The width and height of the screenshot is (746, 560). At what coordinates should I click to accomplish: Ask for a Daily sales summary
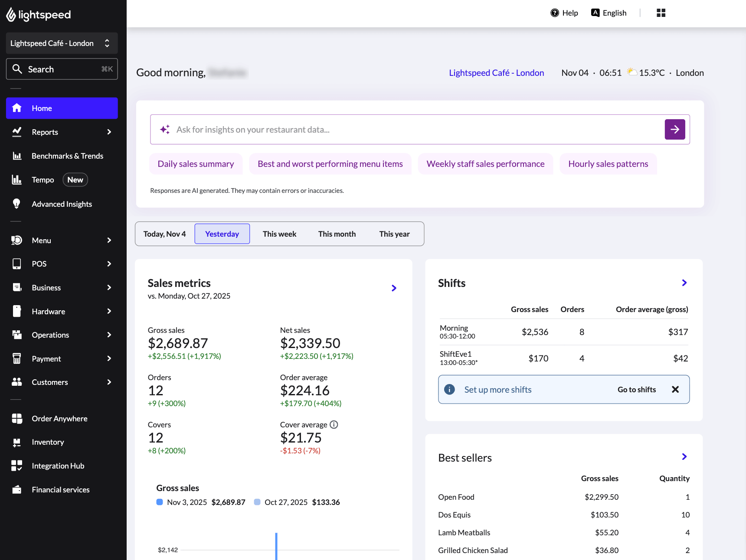tap(196, 164)
